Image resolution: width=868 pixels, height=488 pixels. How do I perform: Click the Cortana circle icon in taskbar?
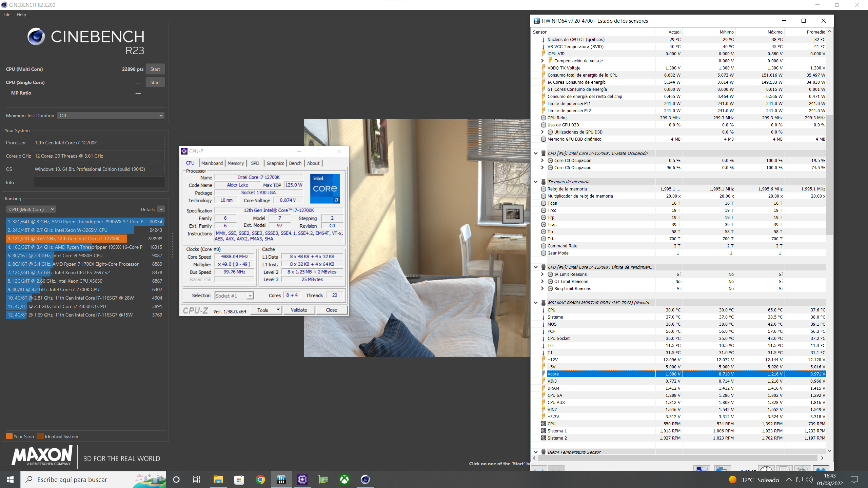pyautogui.click(x=176, y=480)
